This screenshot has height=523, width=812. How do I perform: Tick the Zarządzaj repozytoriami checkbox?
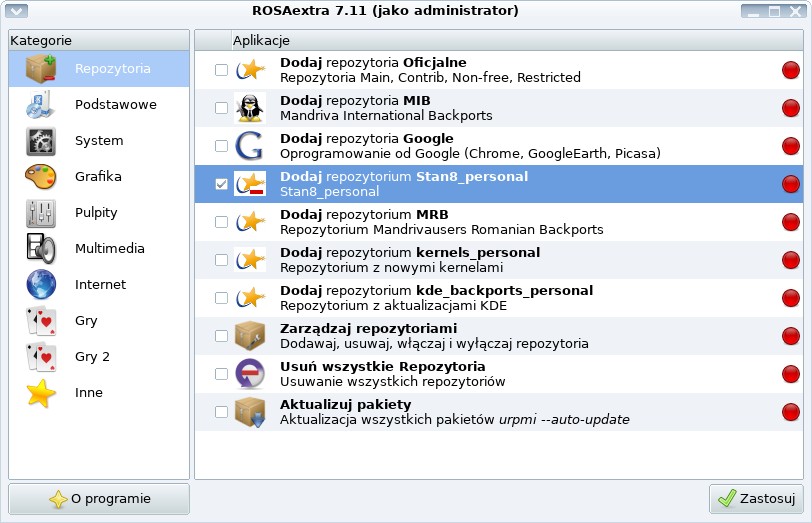pyautogui.click(x=222, y=336)
